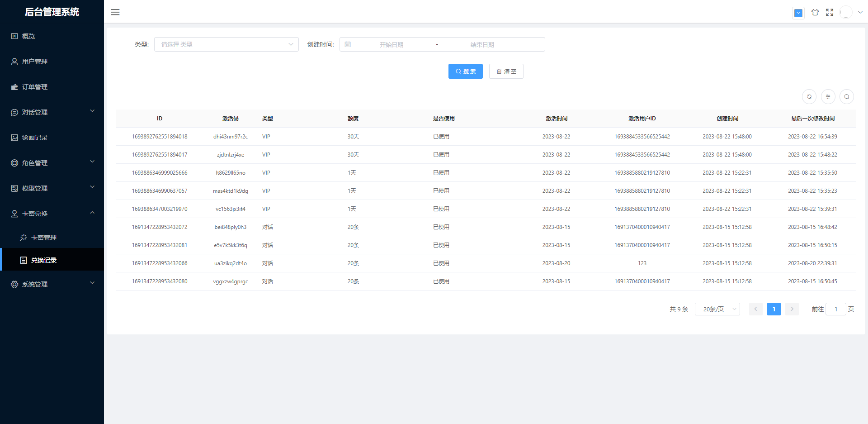Collapse the 卡密兑换 sidebar menu

(x=52, y=214)
